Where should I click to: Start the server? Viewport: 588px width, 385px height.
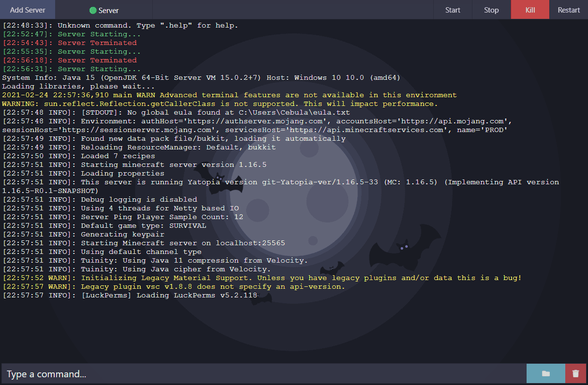tap(453, 9)
